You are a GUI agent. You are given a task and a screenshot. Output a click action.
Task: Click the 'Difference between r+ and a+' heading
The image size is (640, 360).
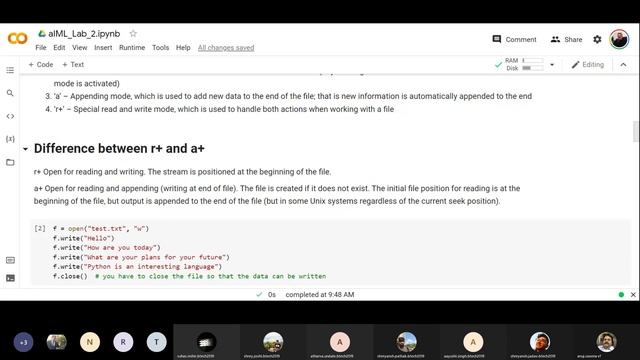coord(119,148)
